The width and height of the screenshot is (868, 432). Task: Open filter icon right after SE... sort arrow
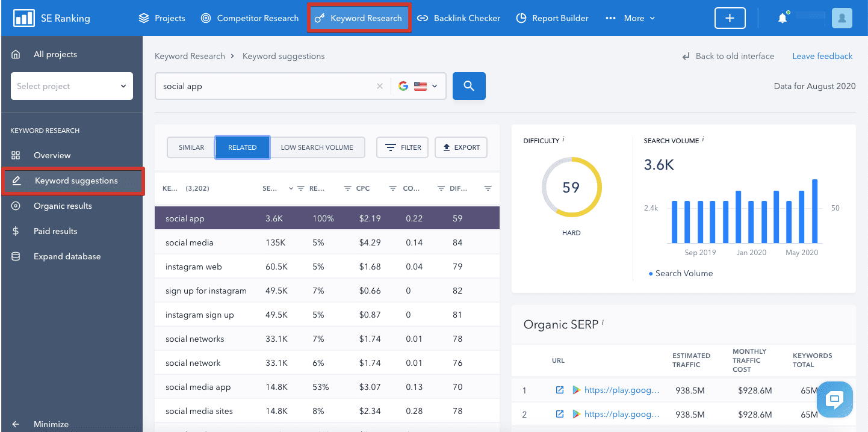pyautogui.click(x=301, y=188)
